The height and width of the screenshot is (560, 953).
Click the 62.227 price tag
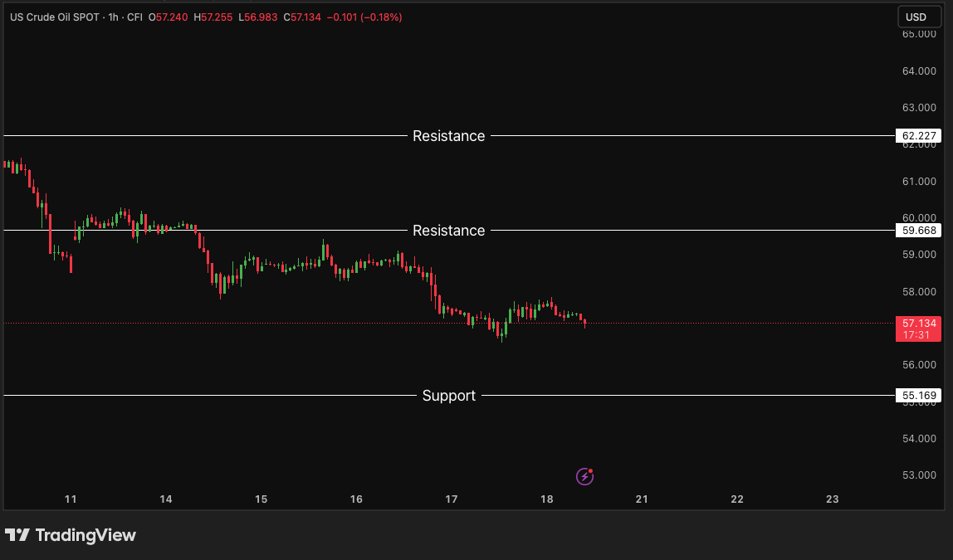click(x=917, y=136)
